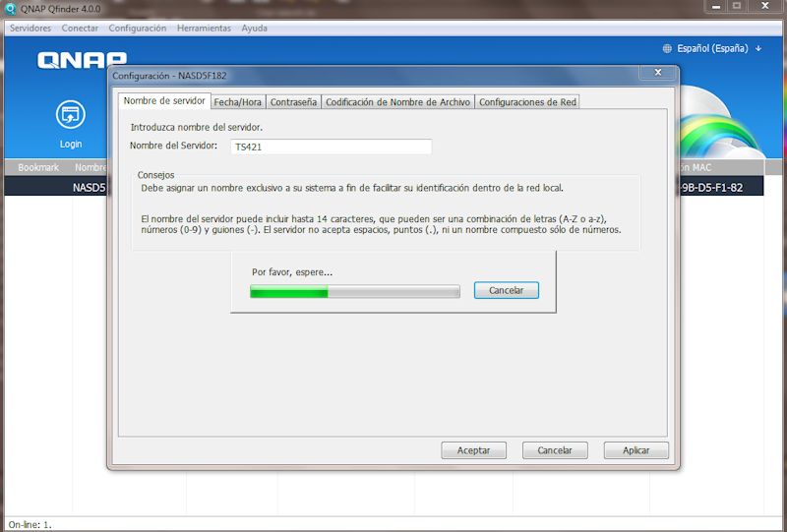The image size is (787, 532).
Task: Open the Conectar menu
Action: (x=80, y=29)
